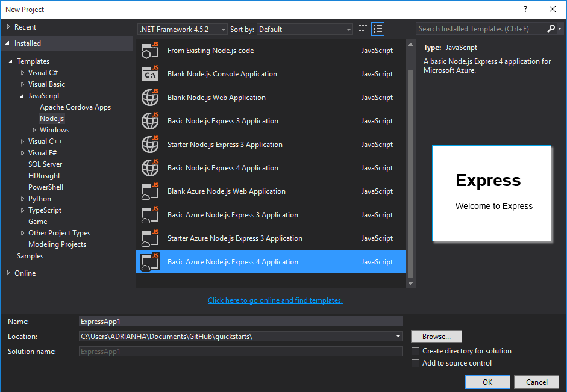Click inside the project Name field
Image resolution: width=567 pixels, height=392 pixels.
(241, 321)
